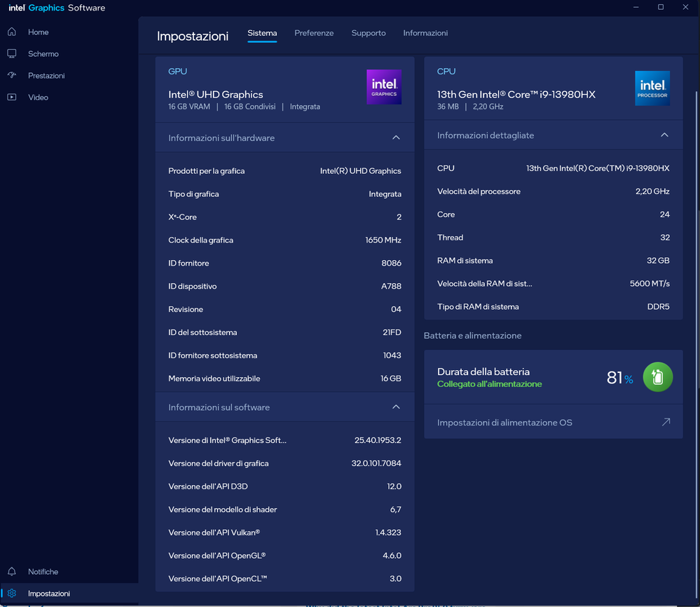The height and width of the screenshot is (607, 700).
Task: Click the ID del sottosistema 21FD value
Action: click(x=392, y=332)
